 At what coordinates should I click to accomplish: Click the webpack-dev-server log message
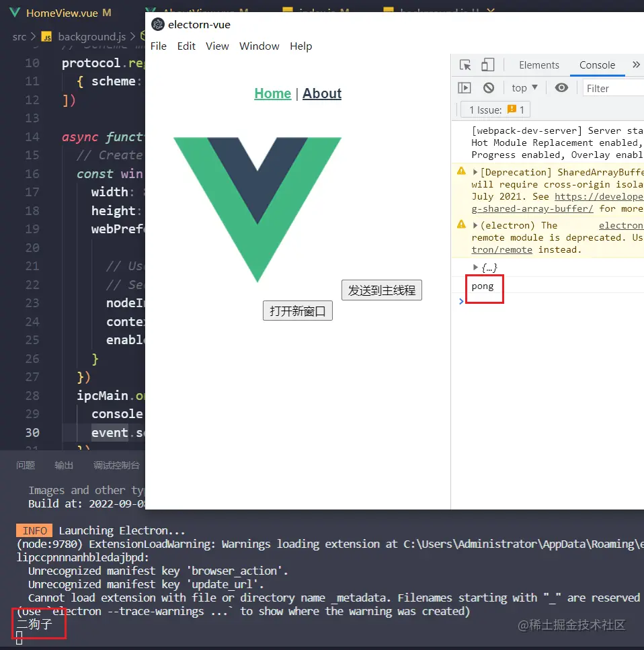pyautogui.click(x=557, y=143)
